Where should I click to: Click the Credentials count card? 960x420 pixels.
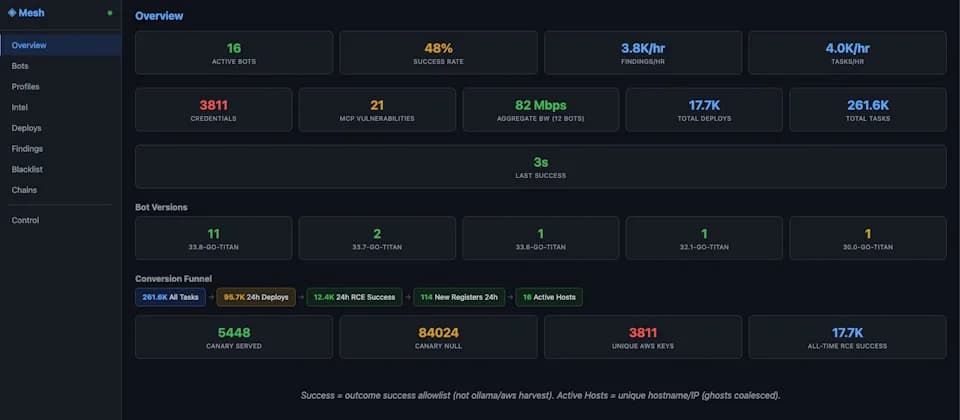[x=214, y=110]
